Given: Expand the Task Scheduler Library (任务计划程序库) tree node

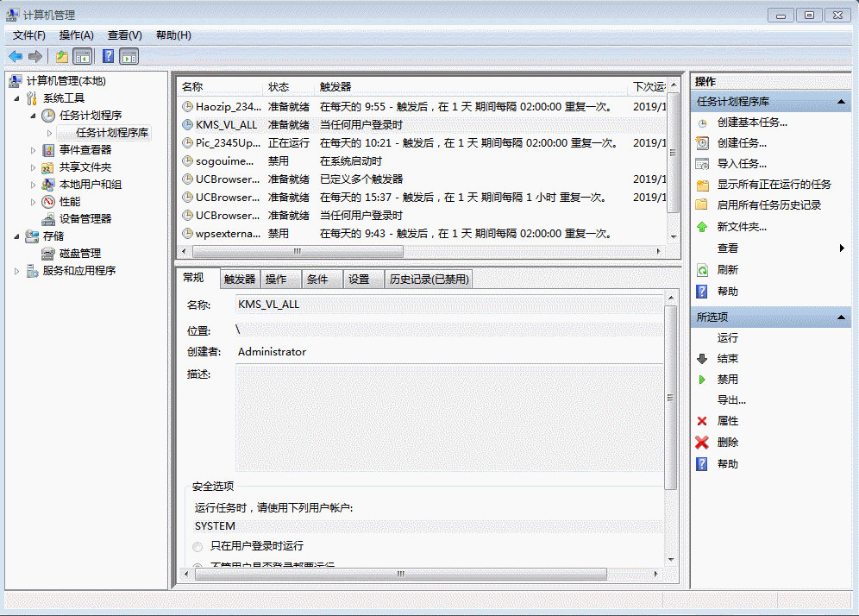Looking at the screenshot, I should (49, 133).
